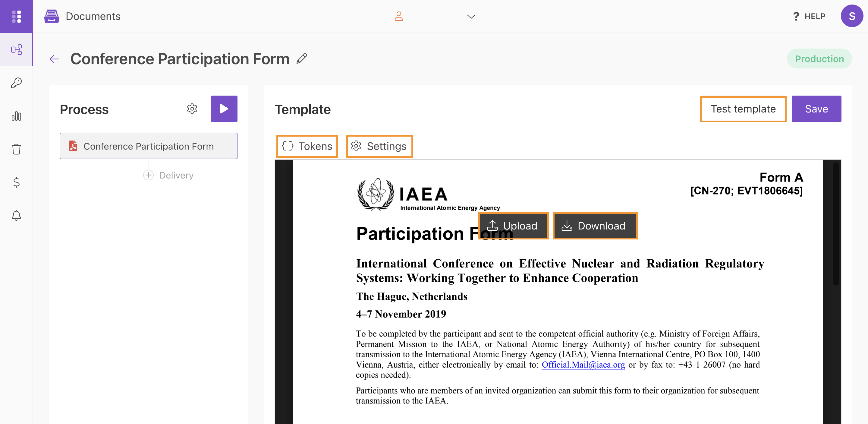868x424 pixels.
Task: Click the document preview scrollbar
Action: click(x=836, y=224)
